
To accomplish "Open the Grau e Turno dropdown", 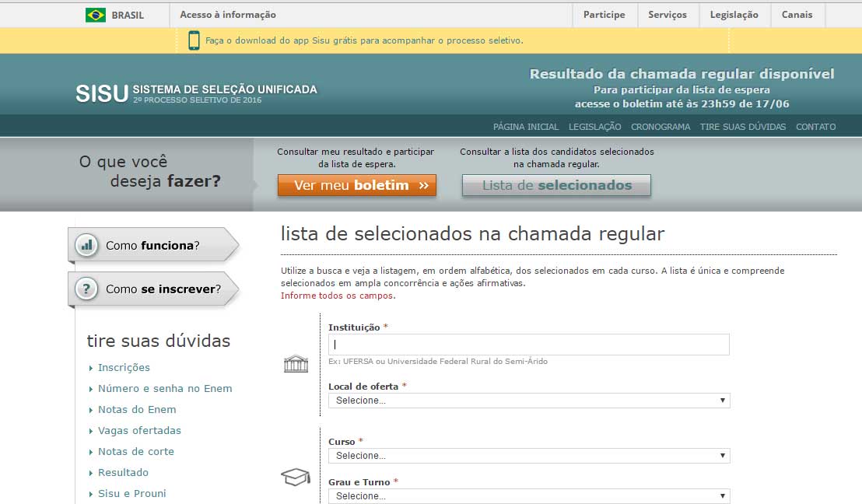I will point(529,495).
